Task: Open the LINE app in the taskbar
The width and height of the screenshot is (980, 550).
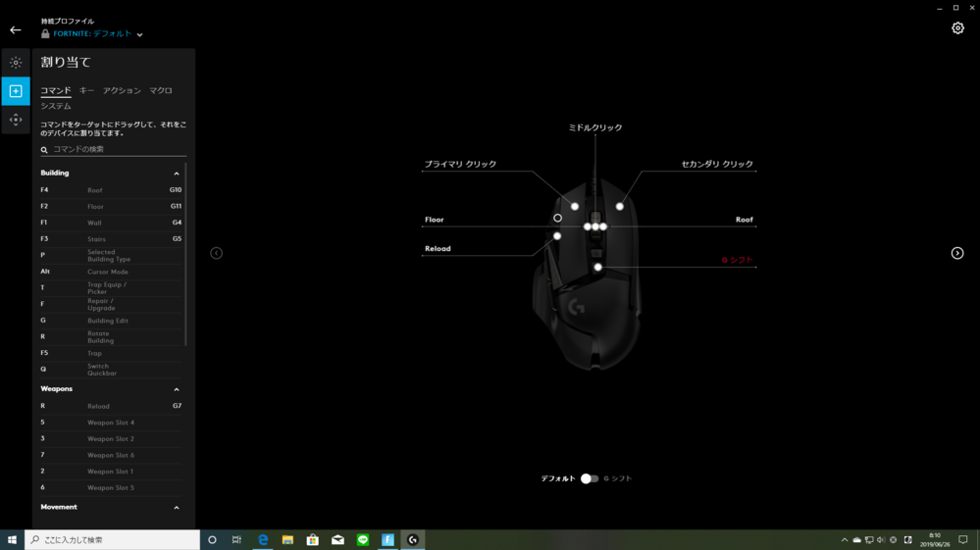Action: point(363,540)
